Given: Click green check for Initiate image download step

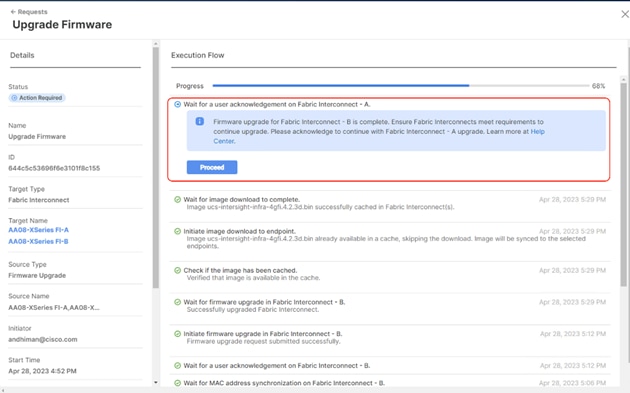Looking at the screenshot, I should coord(178,231).
